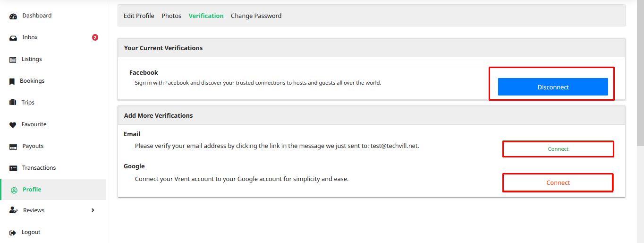Open the Photos tab

point(171,16)
